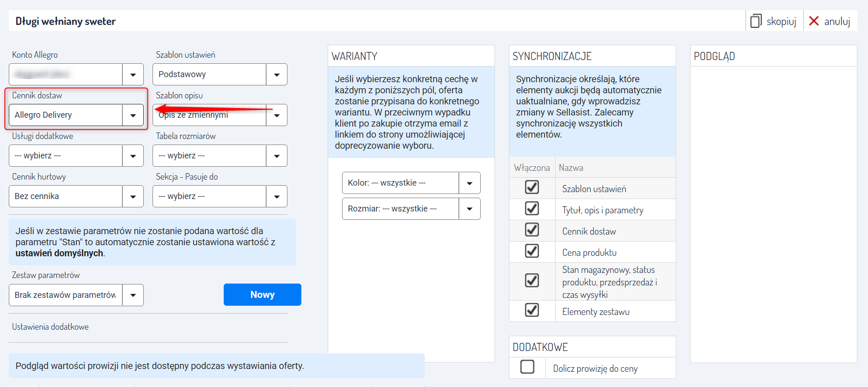Screen dimensions: 868x387
Task: Click the bold 'ustawień domyślnych' text
Action: point(60,253)
